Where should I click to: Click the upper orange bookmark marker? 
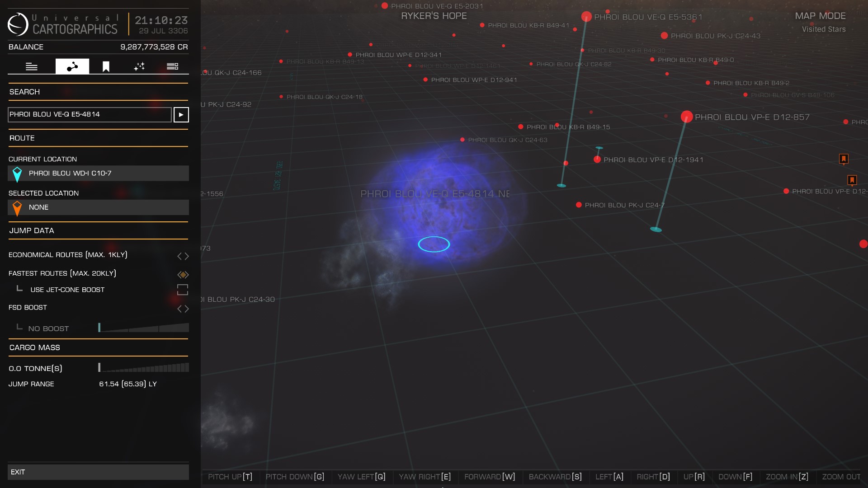[x=844, y=159]
